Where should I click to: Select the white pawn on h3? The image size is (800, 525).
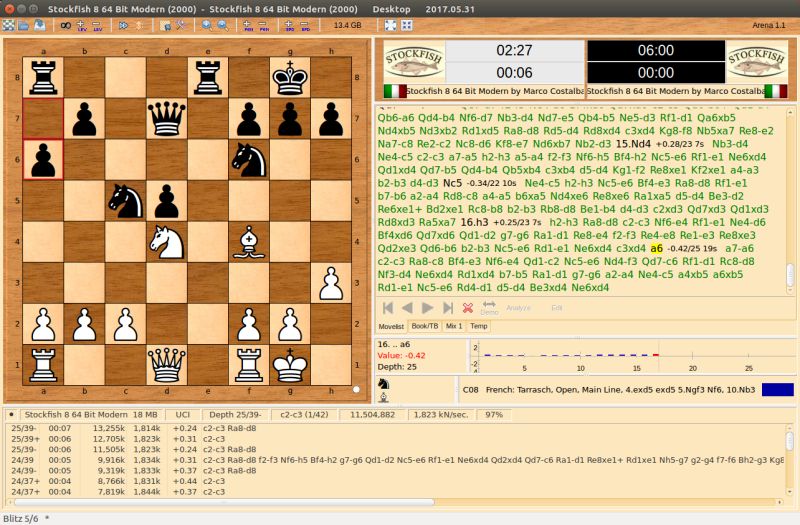(331, 283)
